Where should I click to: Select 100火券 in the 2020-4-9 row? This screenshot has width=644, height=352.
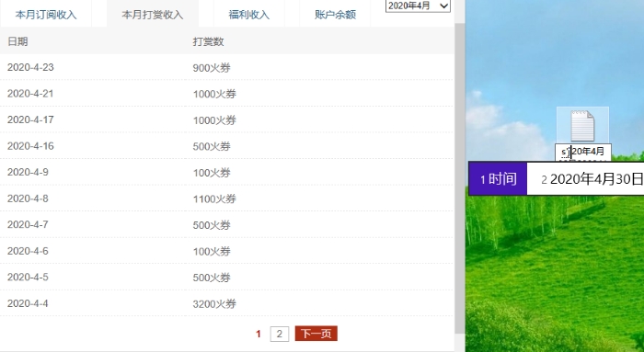tap(212, 173)
